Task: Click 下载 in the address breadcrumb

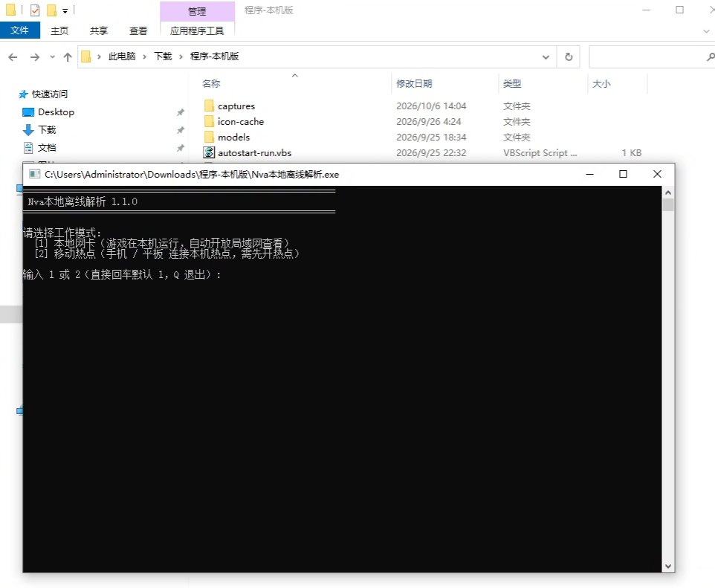Action: tap(163, 56)
